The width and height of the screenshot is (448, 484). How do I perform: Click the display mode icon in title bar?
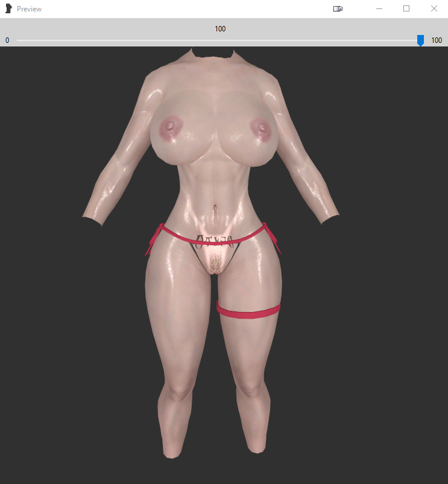point(338,9)
